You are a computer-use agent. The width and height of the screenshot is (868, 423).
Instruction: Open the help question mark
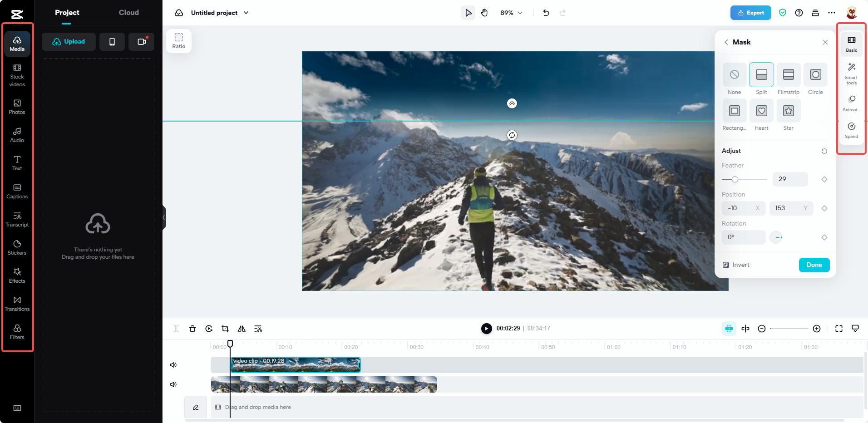coord(799,13)
